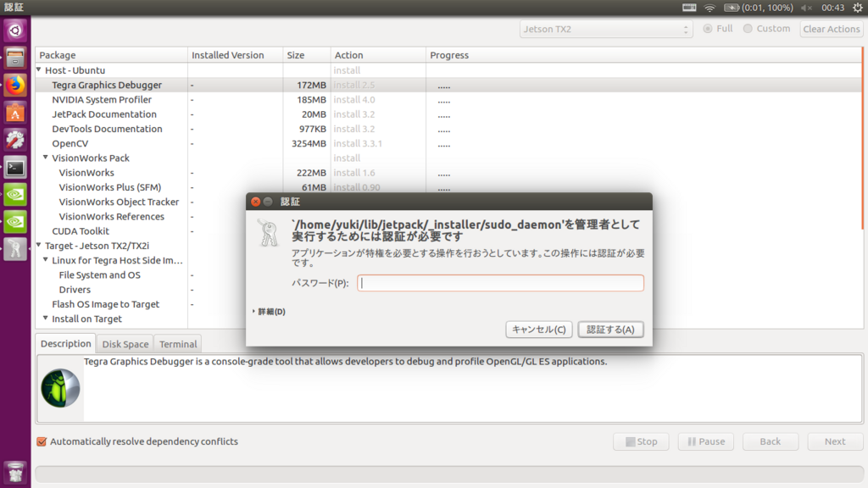Select the VisionWorks References row
Image resolution: width=868 pixels, height=488 pixels.
pos(141,216)
